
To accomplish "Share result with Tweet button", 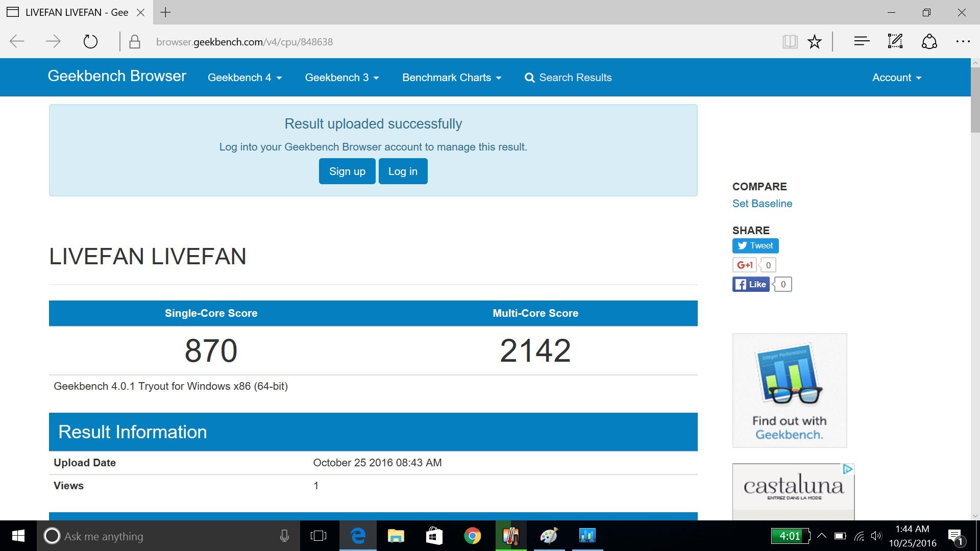I will coord(755,246).
